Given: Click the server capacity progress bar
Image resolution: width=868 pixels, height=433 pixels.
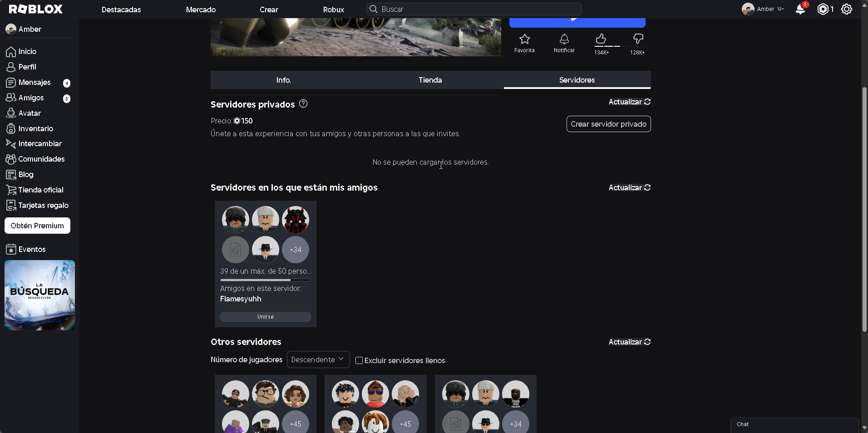Looking at the screenshot, I should click(x=265, y=280).
